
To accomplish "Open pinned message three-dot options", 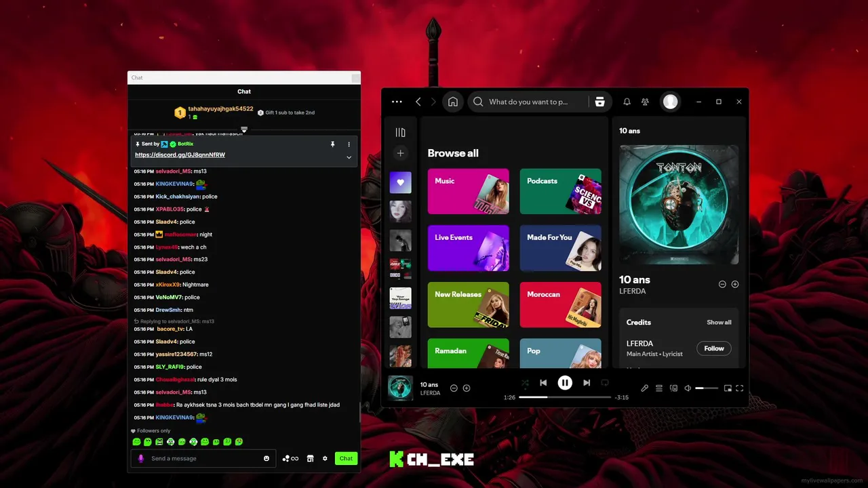I will (x=349, y=144).
